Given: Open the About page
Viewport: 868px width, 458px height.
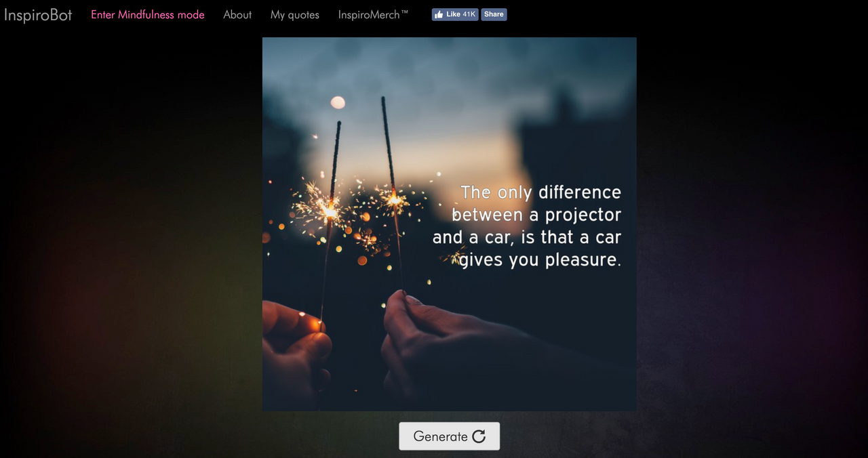Looking at the screenshot, I should pyautogui.click(x=237, y=15).
